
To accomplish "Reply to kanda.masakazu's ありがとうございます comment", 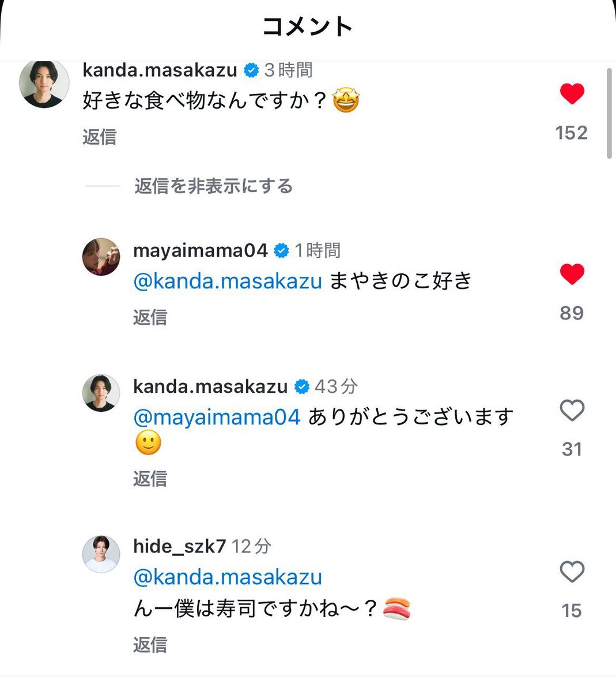I will click(150, 479).
